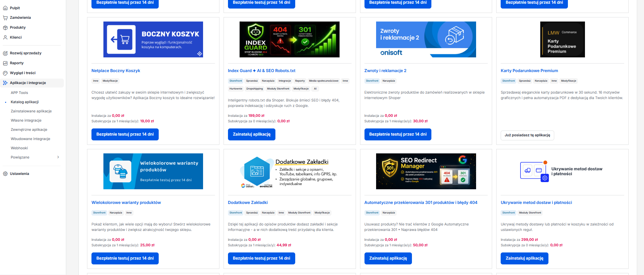644x275 pixels.
Task: Open the Powiązane submenu entry
Action: (x=20, y=157)
